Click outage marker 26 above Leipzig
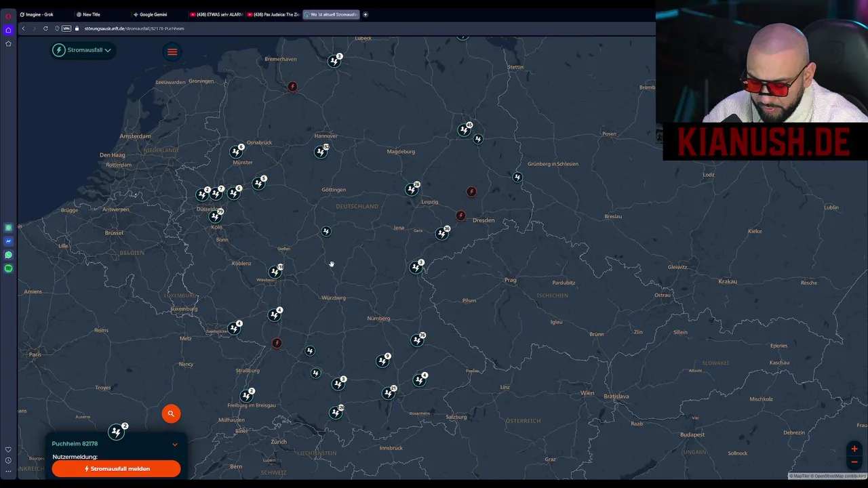Screen dimensions: 868x488 (x=412, y=189)
